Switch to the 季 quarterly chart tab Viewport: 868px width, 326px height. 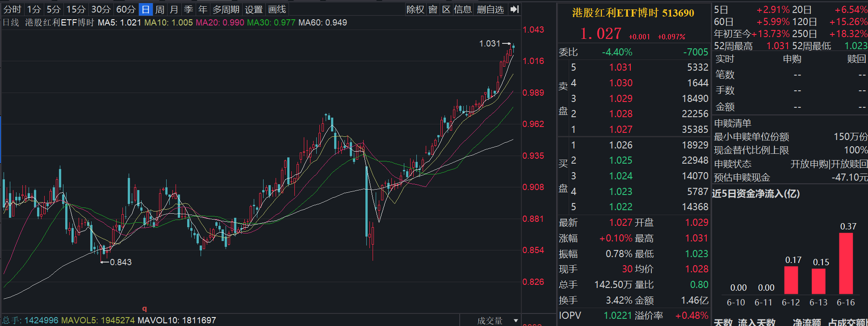[x=189, y=9]
